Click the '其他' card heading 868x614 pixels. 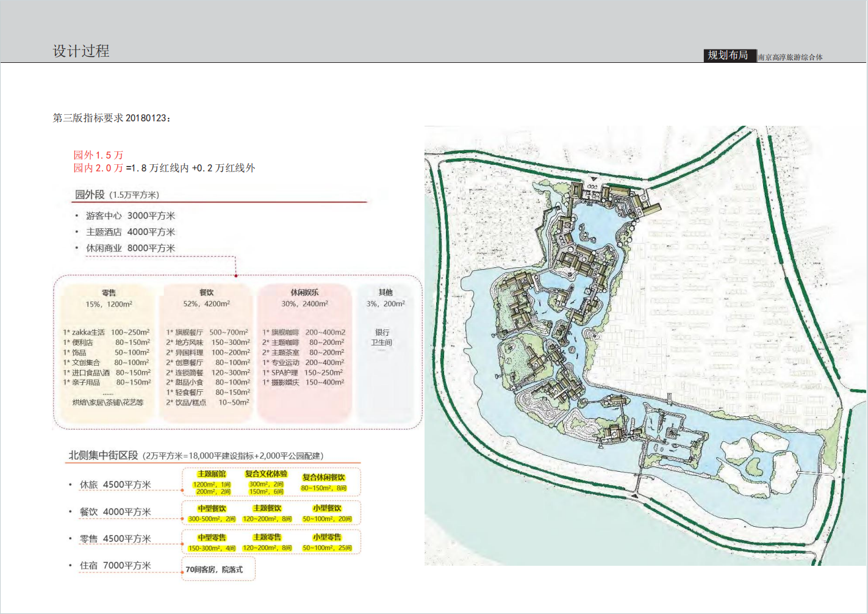(x=386, y=293)
